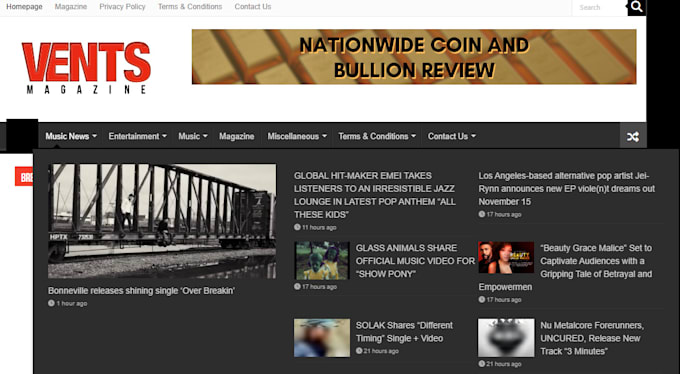Expand the Miscellaneous dropdown menu
680x374 pixels.
click(x=297, y=136)
